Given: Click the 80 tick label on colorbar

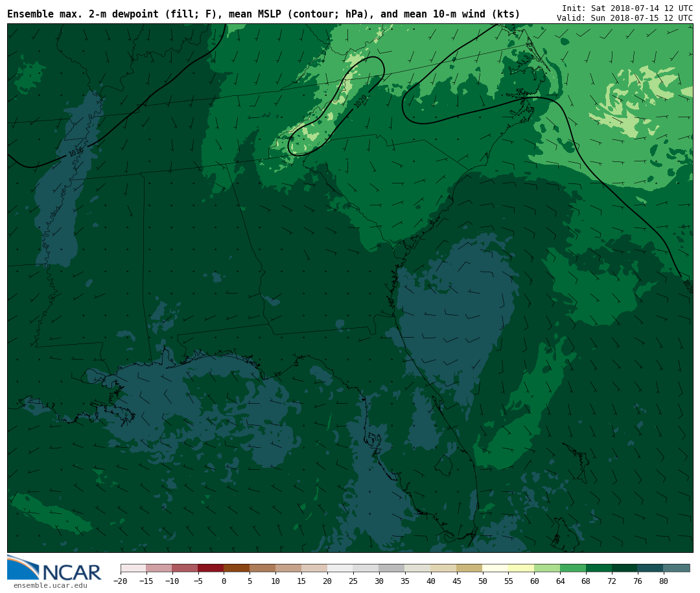Looking at the screenshot, I should point(663,581).
